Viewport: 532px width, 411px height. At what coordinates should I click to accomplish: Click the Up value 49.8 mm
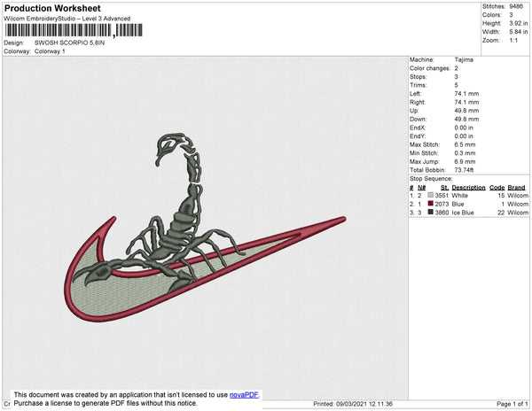(x=466, y=111)
